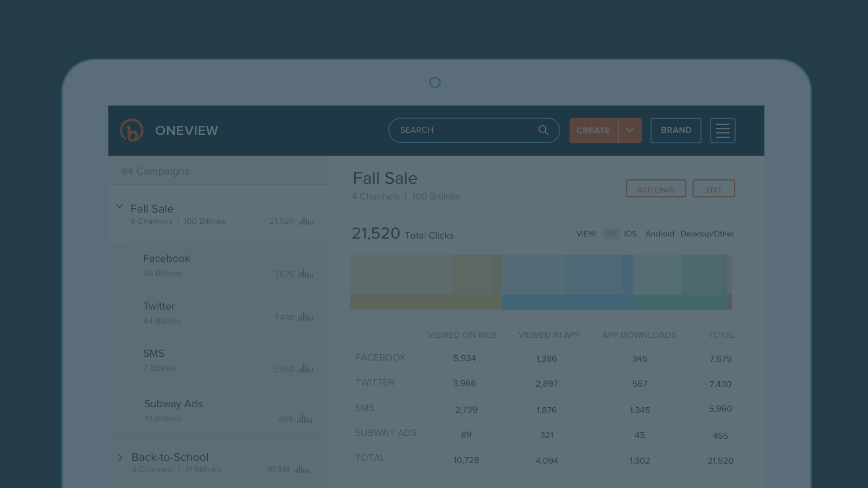
Task: Select Fall Sale campaign in sidebar
Action: point(218,214)
